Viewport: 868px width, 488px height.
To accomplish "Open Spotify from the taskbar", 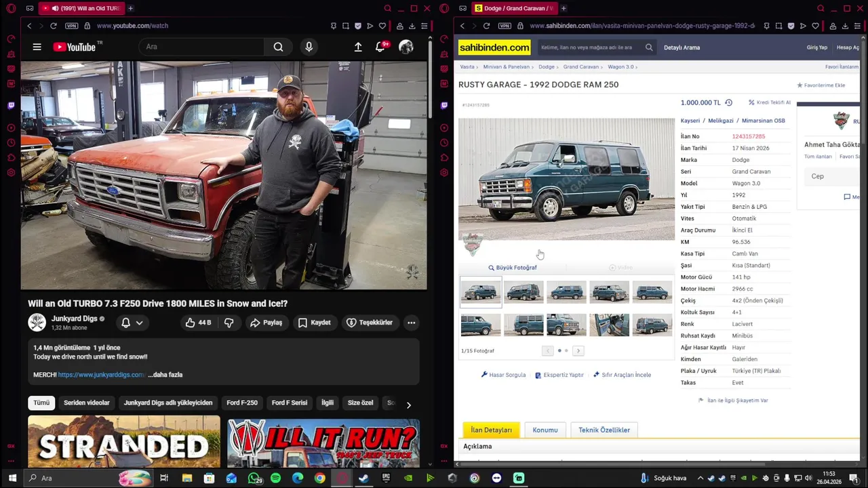I will click(275, 479).
